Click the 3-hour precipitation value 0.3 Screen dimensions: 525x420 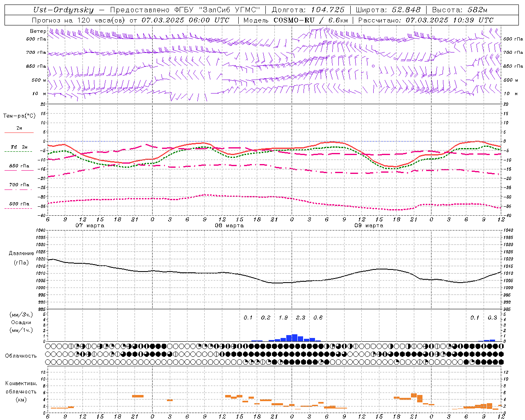coord(492,317)
